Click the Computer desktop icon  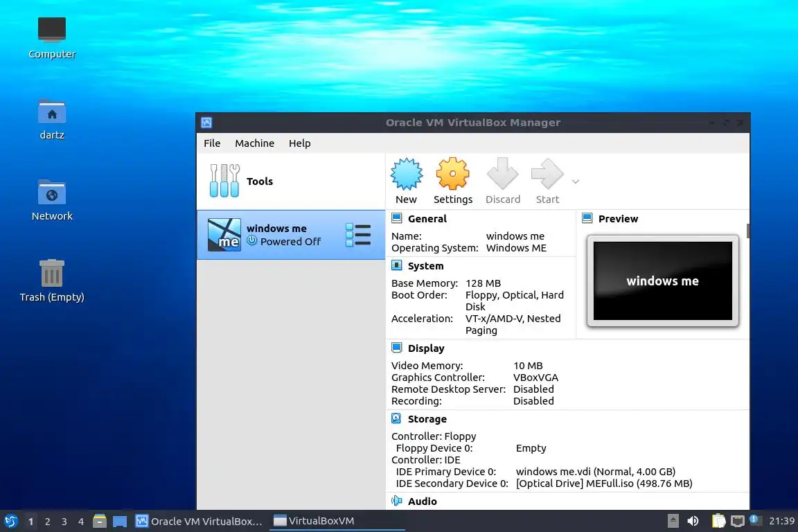click(x=52, y=38)
